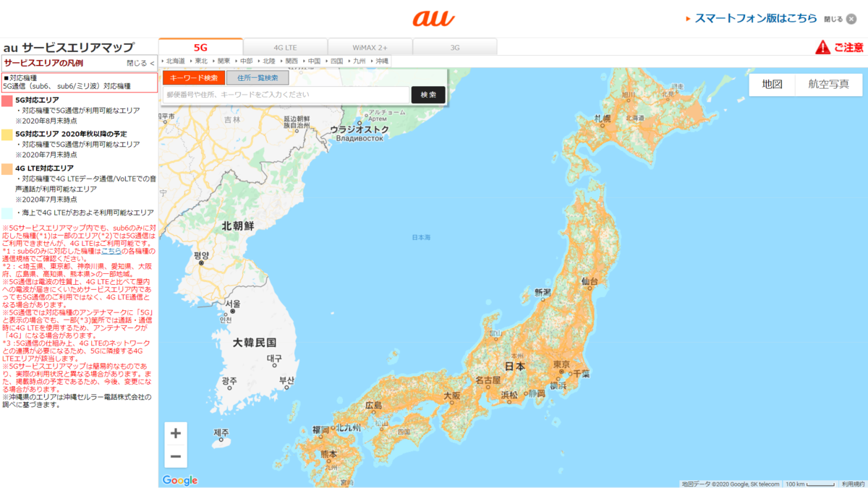868x488 pixels.
Task: Open the ご注意 notice link
Action: pos(848,48)
